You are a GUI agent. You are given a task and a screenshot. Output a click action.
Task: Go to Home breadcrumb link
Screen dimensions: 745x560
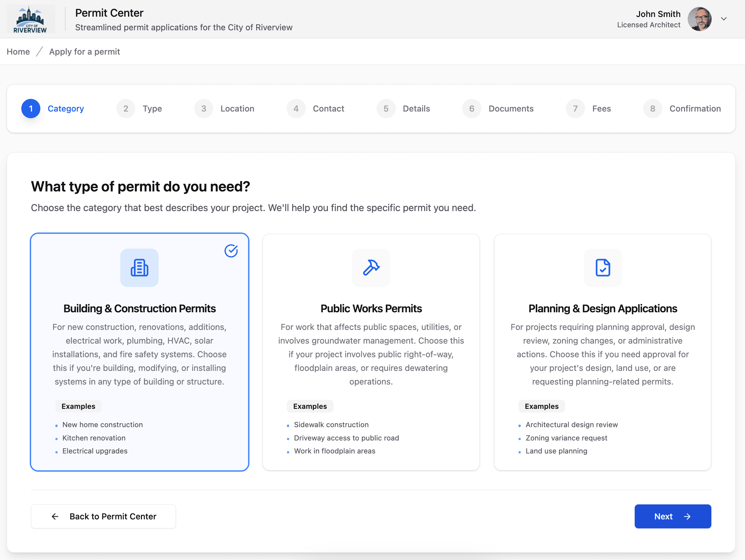(18, 52)
